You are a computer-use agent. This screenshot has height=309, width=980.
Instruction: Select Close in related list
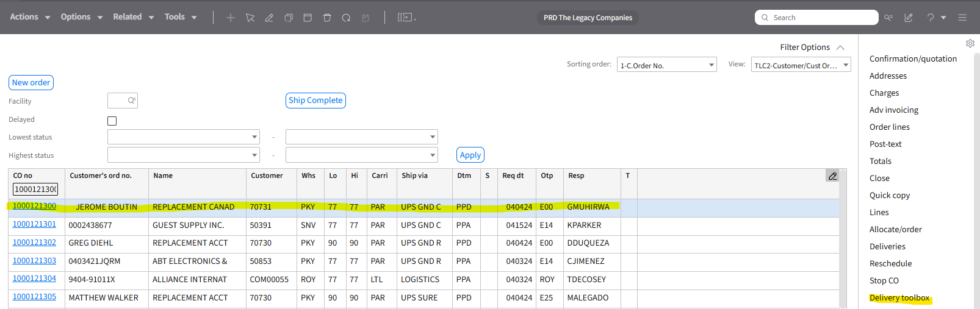(879, 178)
